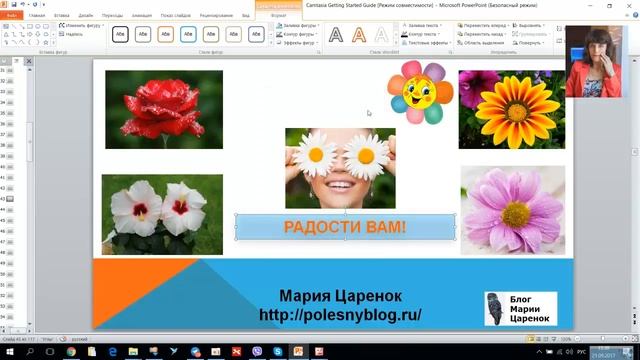The height and width of the screenshot is (360, 640).
Task: Open Task View on taskbar
Action: point(50,351)
